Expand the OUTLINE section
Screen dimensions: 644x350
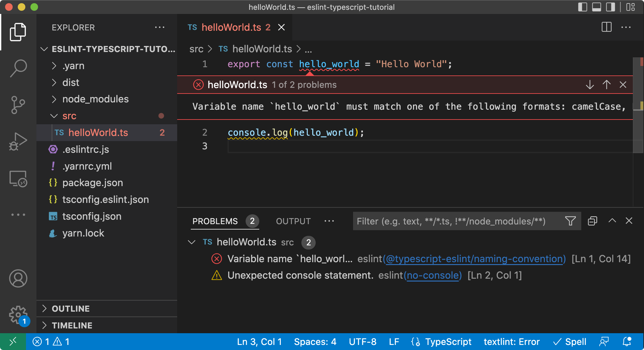71,308
